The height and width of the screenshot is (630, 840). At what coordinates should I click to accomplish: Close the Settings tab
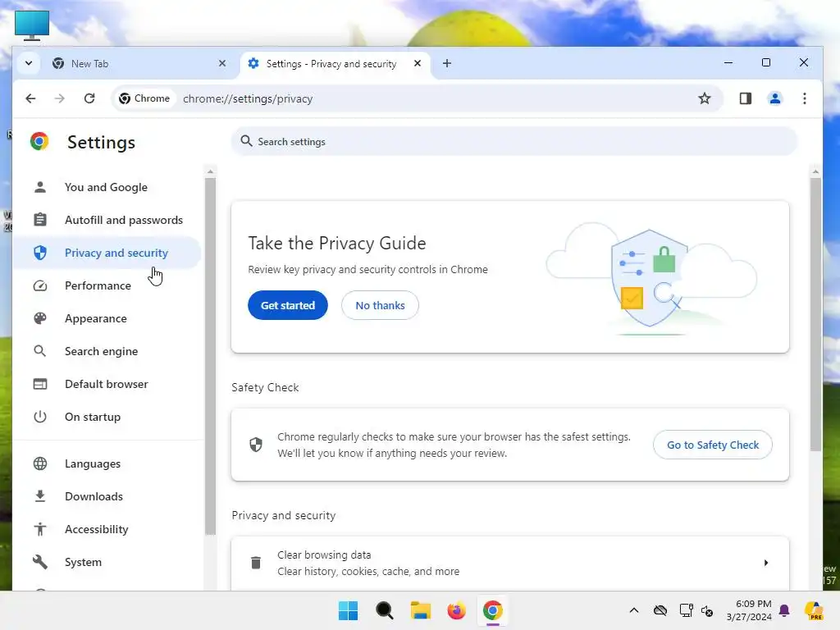(x=418, y=63)
